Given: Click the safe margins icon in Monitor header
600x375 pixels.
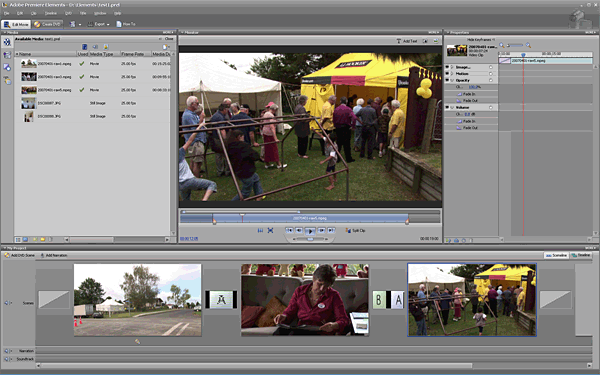Looking at the screenshot, I should 425,41.
